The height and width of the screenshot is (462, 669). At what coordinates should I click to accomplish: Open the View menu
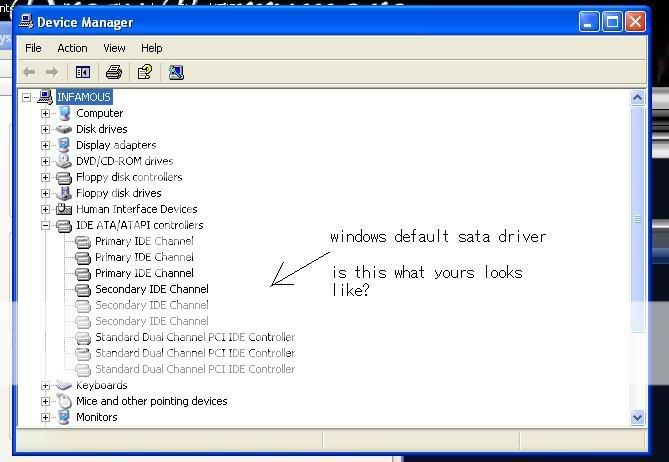pyautogui.click(x=114, y=48)
